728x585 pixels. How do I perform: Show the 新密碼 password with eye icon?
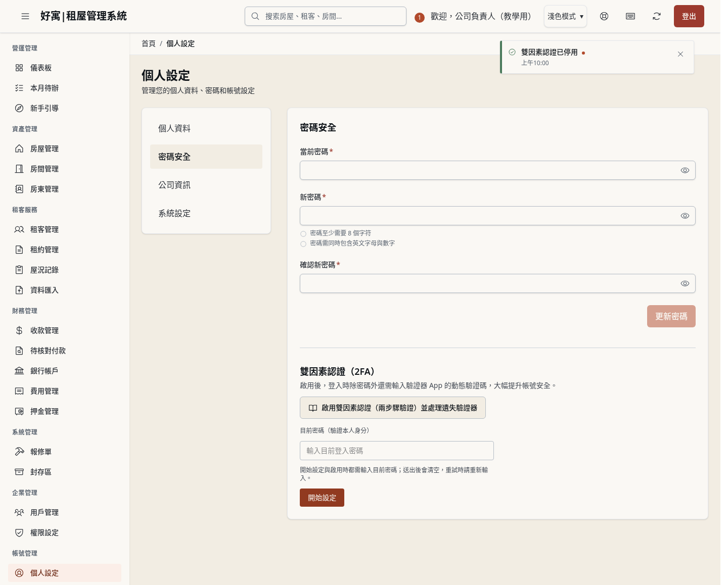click(685, 216)
